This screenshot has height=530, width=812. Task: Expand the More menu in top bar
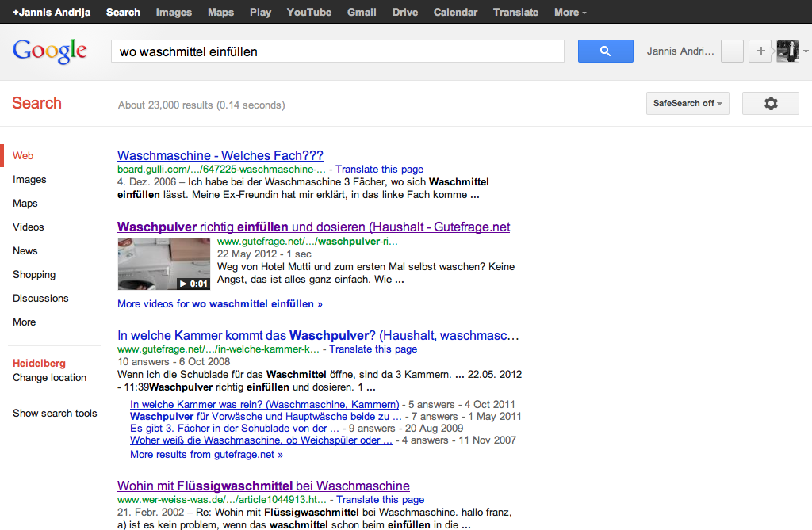point(570,12)
